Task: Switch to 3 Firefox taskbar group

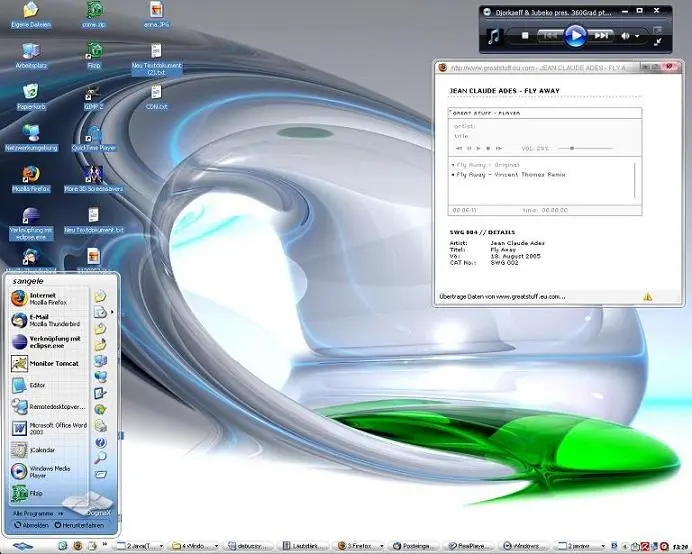Action: point(357,546)
